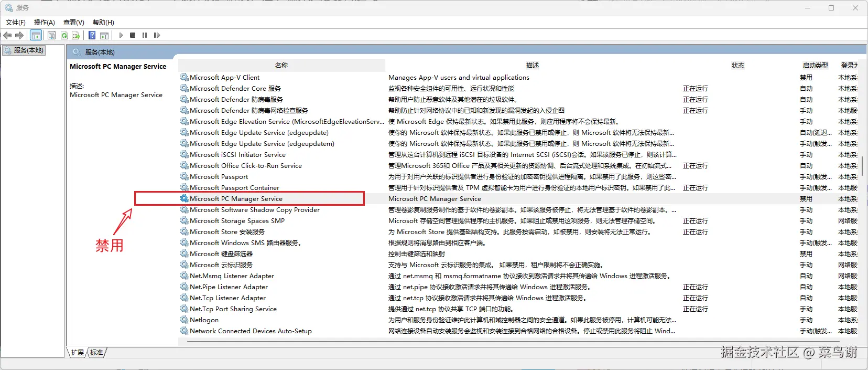This screenshot has height=370, width=868.
Task: Sort by the 状态 column header
Action: pyautogui.click(x=738, y=66)
